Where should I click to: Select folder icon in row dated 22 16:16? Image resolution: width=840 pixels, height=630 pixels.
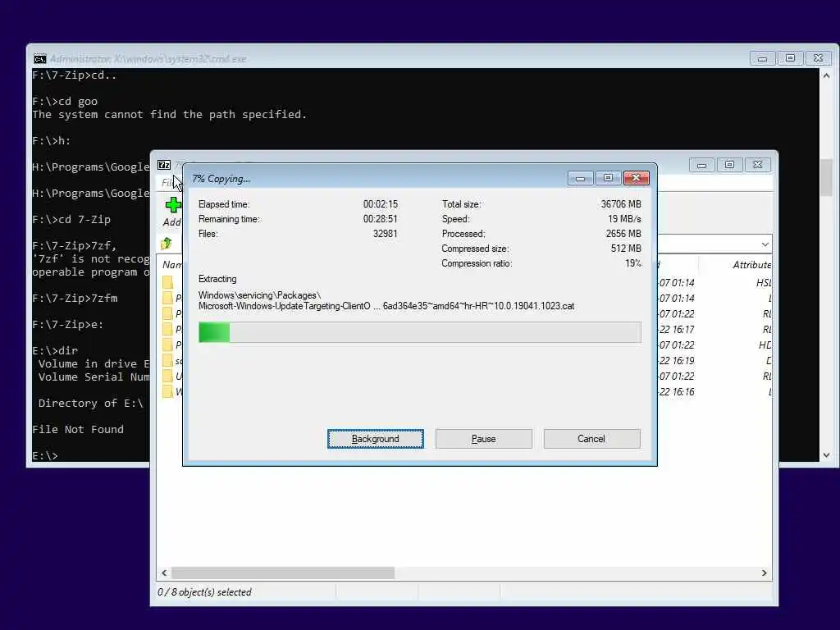point(167,391)
